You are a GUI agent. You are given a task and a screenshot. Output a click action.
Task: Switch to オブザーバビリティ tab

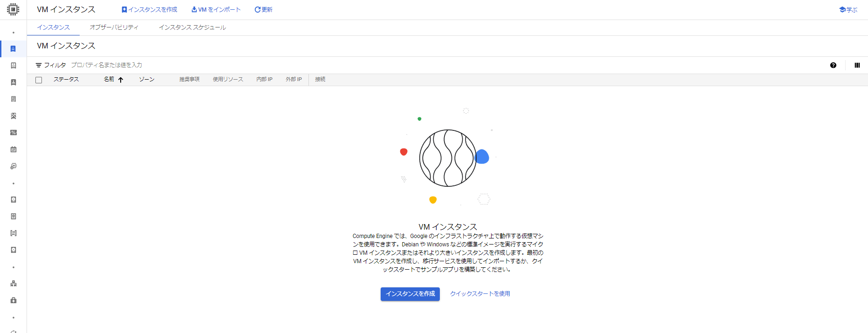(x=114, y=27)
